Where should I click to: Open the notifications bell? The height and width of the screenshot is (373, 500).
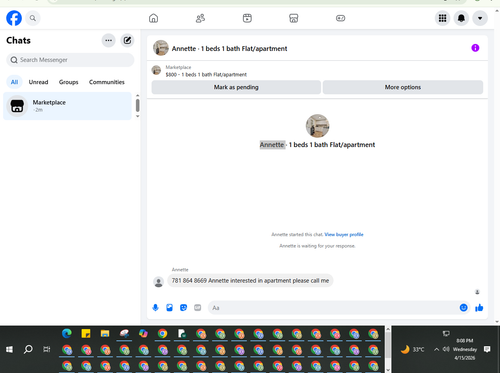pos(461,18)
